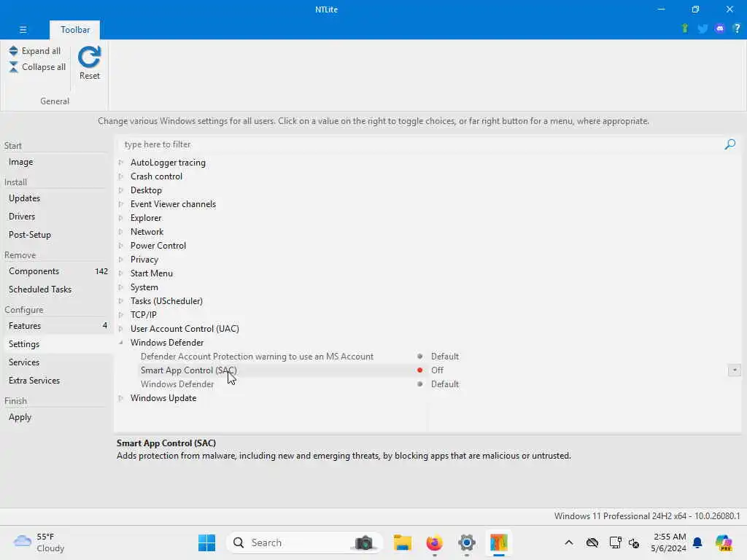This screenshot has width=747, height=560.
Task: Click the taskbar Search box
Action: (305, 542)
